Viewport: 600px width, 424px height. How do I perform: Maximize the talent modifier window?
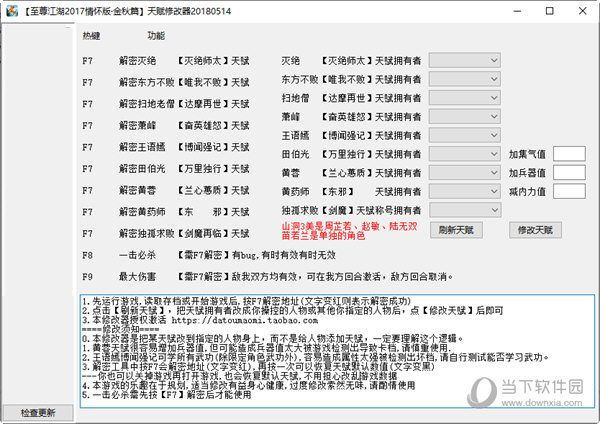549,11
